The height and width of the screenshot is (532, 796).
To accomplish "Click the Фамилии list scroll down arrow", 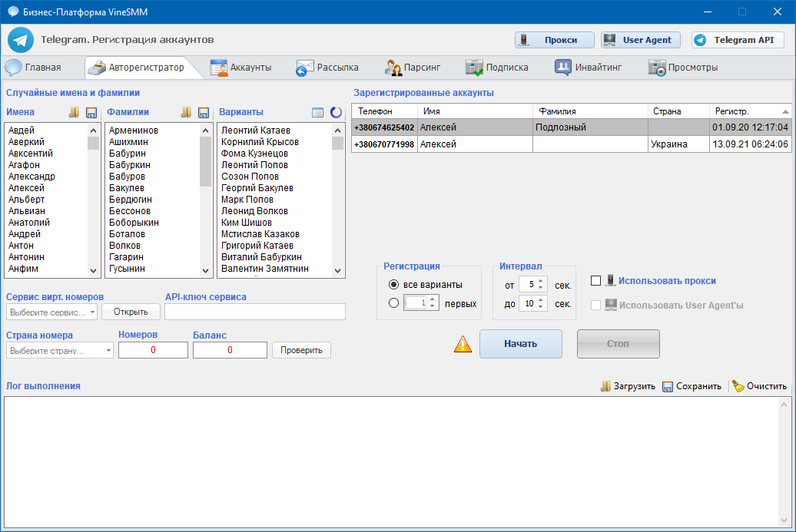I will coord(206,271).
